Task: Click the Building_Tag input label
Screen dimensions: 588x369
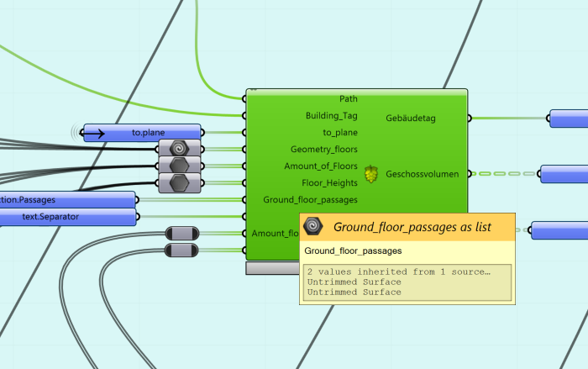Action: [332, 116]
